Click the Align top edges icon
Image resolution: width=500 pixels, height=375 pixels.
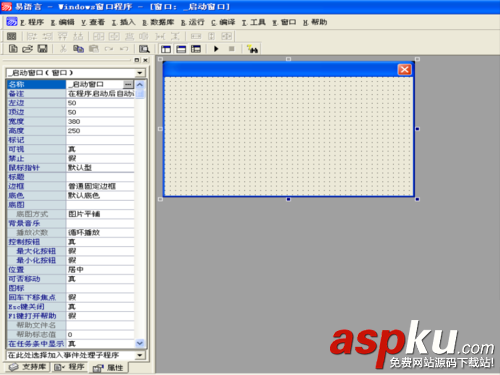(63, 36)
